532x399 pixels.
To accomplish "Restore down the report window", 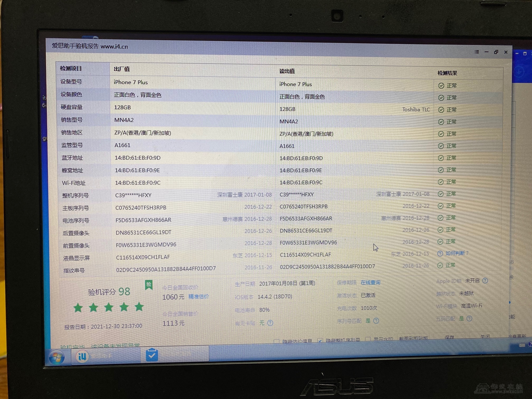I will 496,52.
